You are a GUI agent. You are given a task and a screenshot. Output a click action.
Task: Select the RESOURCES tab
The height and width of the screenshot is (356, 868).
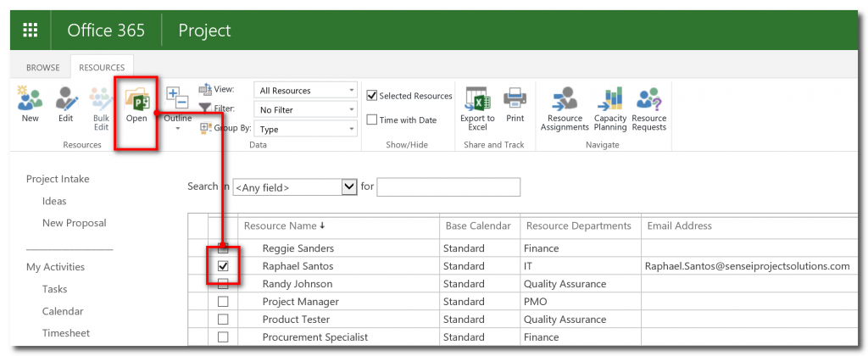102,68
